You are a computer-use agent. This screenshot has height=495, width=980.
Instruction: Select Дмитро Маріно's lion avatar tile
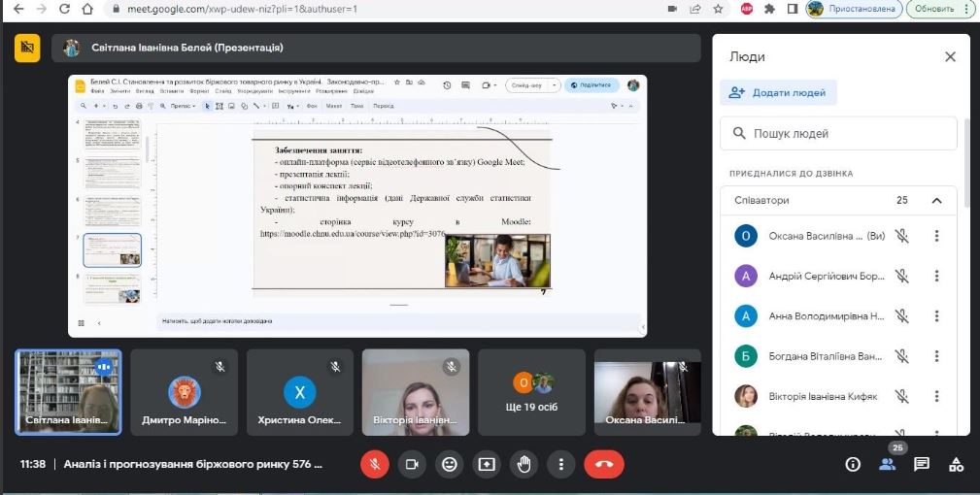184,392
